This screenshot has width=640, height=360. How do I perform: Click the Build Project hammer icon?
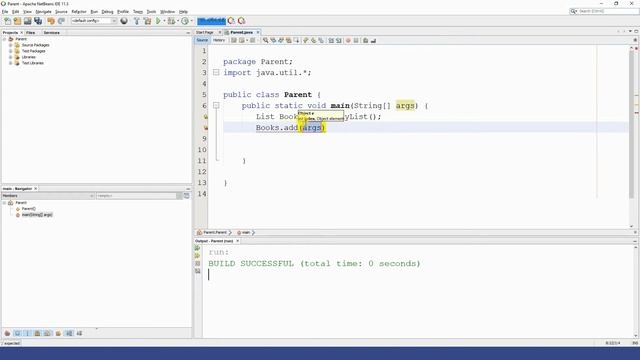tap(137, 21)
